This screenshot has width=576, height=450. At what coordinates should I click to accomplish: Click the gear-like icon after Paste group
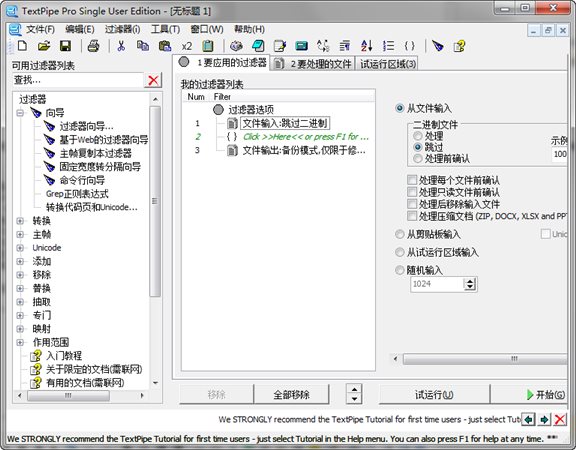[236, 46]
